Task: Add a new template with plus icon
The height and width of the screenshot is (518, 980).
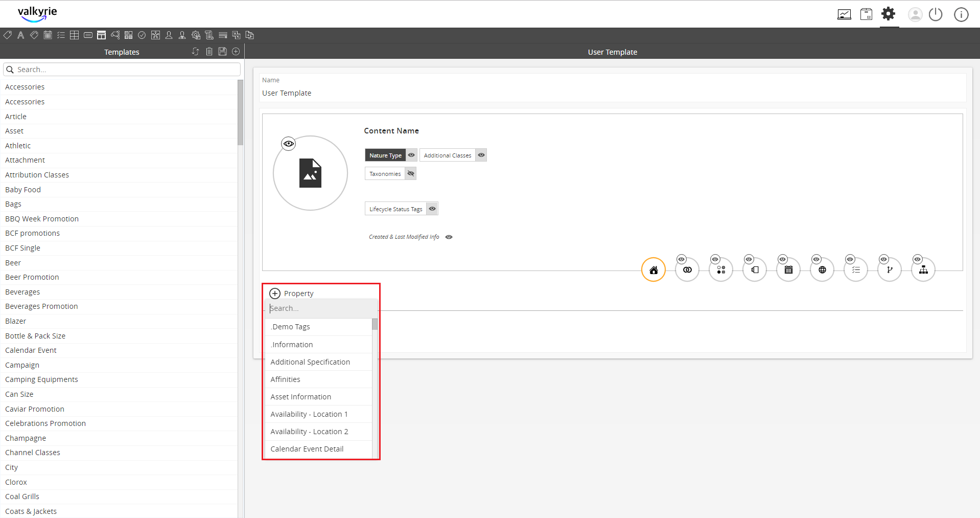Action: [236, 52]
